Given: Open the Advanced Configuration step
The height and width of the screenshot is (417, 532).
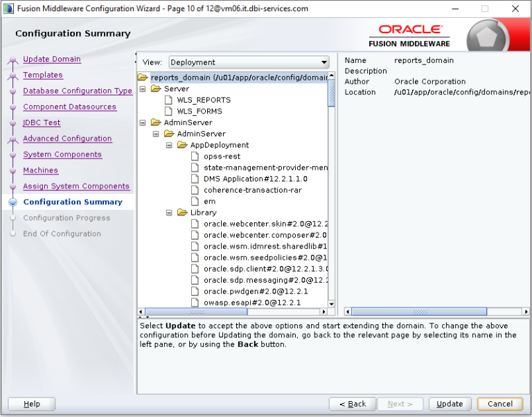Looking at the screenshot, I should [67, 139].
